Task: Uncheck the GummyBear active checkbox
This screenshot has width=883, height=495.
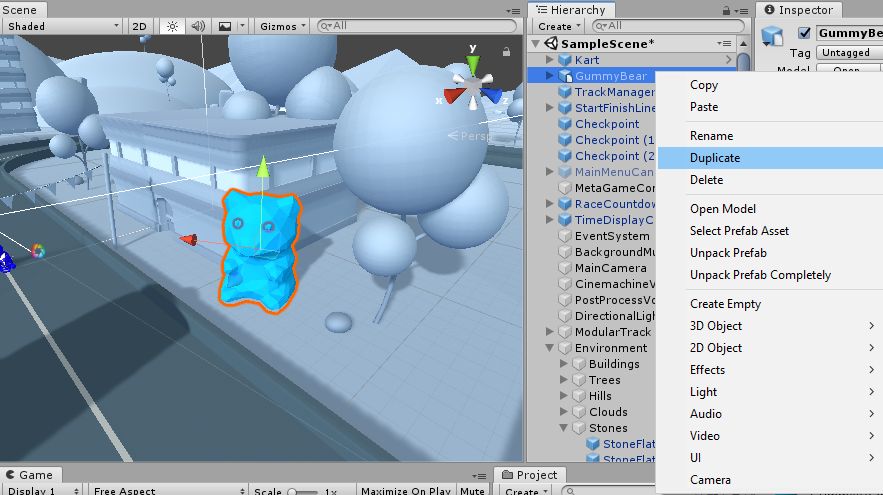Action: coord(803,33)
